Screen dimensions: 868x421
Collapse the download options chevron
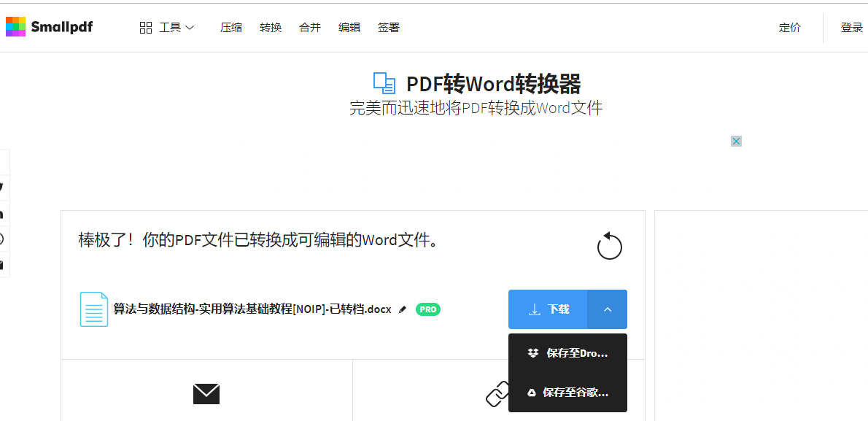[x=608, y=309]
